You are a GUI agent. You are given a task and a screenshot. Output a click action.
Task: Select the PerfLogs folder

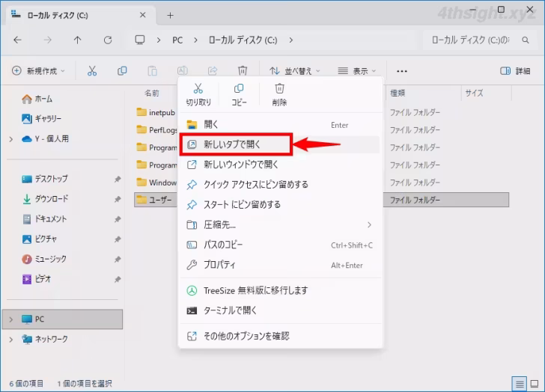click(x=156, y=130)
